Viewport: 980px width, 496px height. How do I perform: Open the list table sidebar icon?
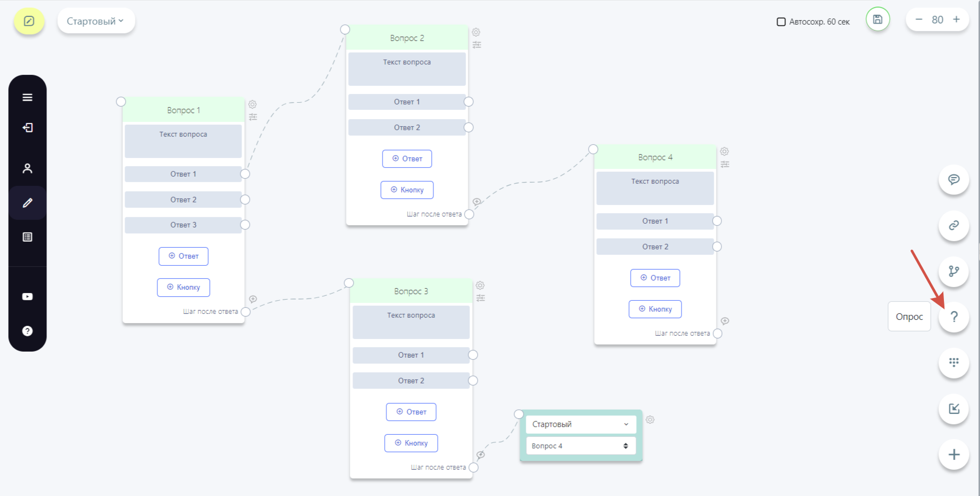(x=27, y=237)
